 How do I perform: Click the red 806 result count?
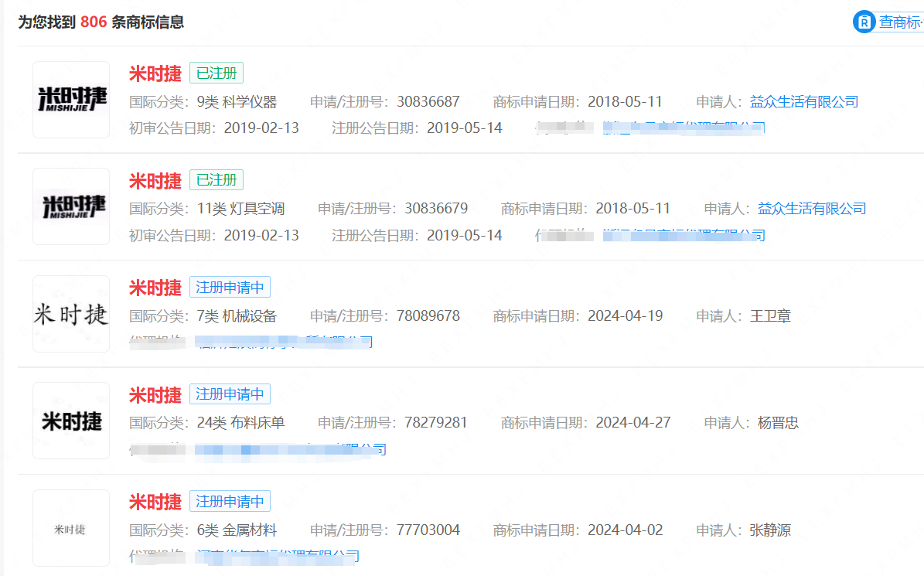pos(94,22)
